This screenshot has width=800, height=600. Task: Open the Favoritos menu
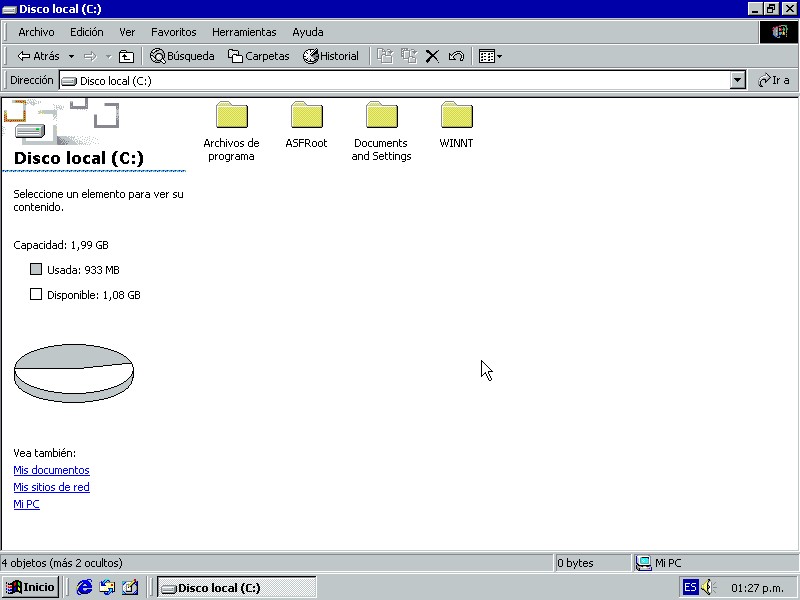pyautogui.click(x=173, y=32)
